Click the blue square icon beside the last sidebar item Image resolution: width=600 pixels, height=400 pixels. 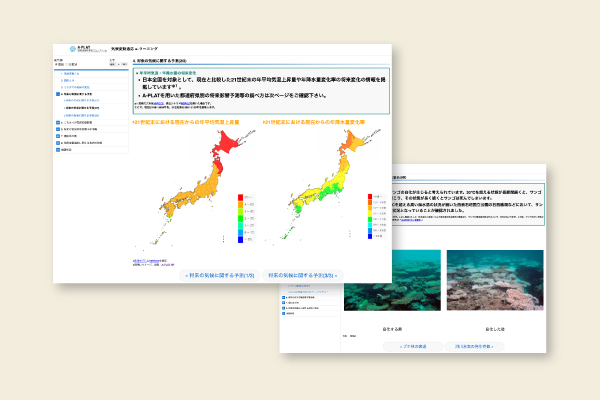[x=59, y=148]
